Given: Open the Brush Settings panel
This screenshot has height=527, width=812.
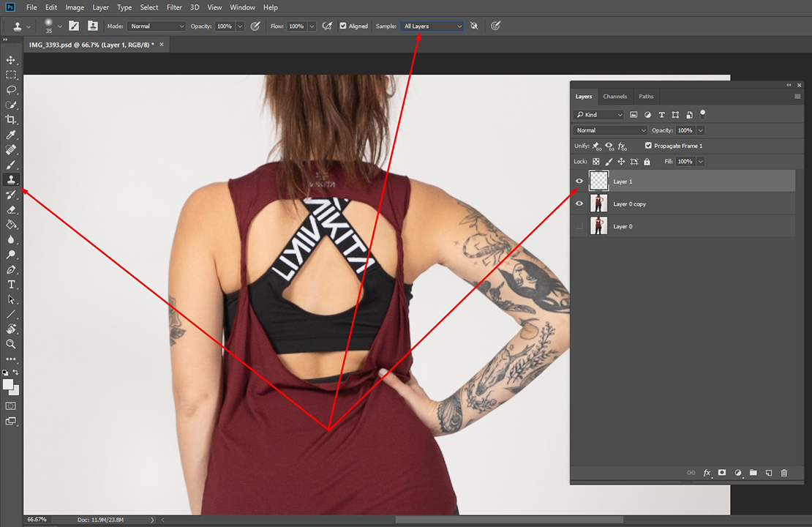Looking at the screenshot, I should point(74,26).
